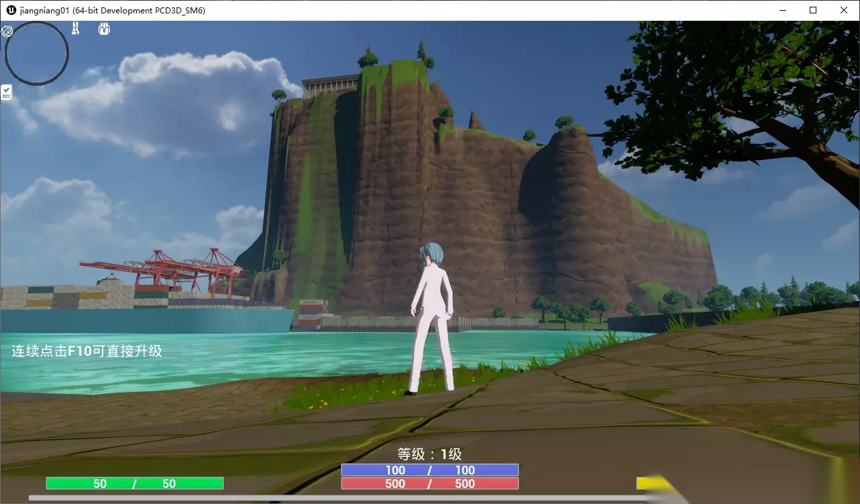Open the quest checklist icon
Screen dimensions: 860x504
[x=6, y=92]
